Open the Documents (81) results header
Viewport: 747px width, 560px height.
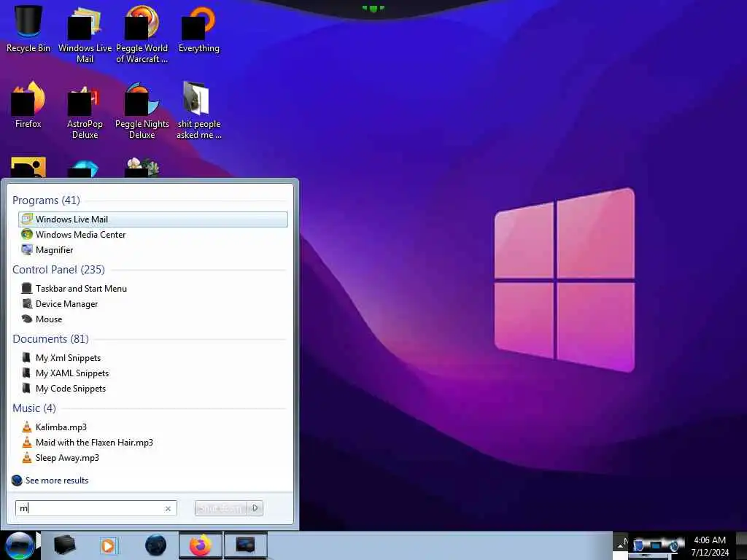pyautogui.click(x=50, y=338)
